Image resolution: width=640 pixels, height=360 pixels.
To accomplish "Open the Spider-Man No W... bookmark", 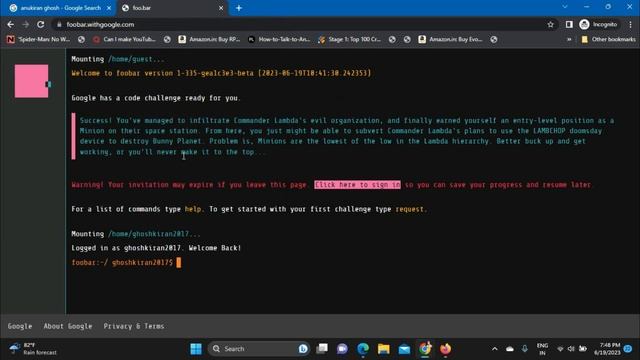I will tap(39, 39).
